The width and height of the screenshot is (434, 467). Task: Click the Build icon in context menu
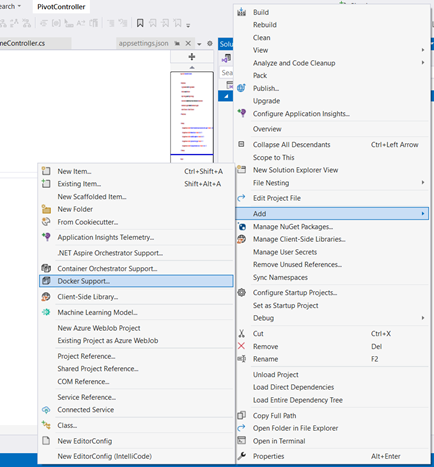[x=242, y=12]
